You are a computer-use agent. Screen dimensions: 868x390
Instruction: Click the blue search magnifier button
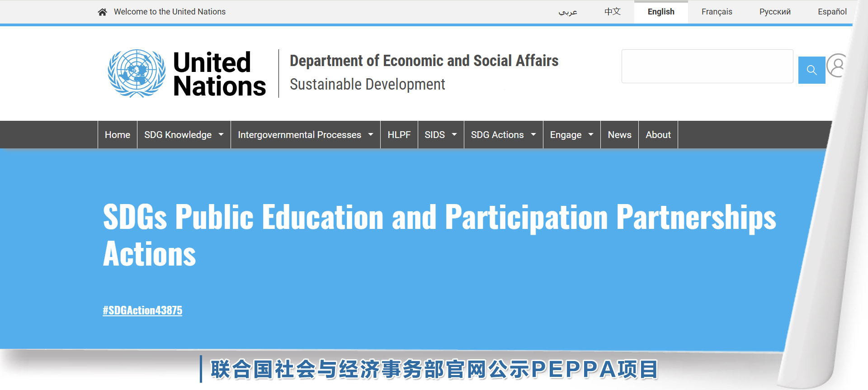click(x=811, y=70)
